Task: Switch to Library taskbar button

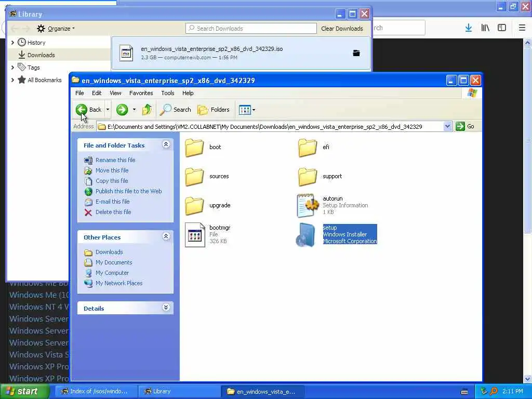Action: pos(179,392)
